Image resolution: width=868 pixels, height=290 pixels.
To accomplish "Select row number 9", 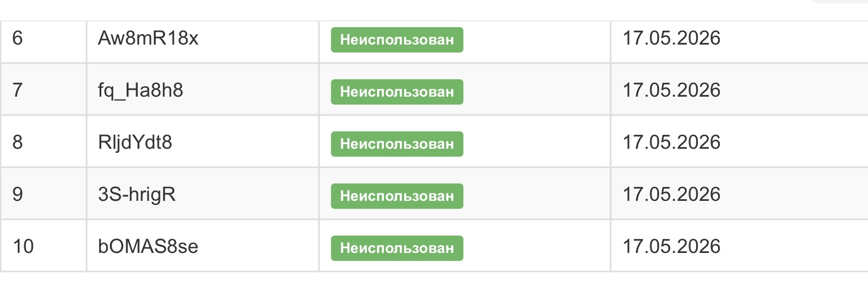I will (17, 195).
